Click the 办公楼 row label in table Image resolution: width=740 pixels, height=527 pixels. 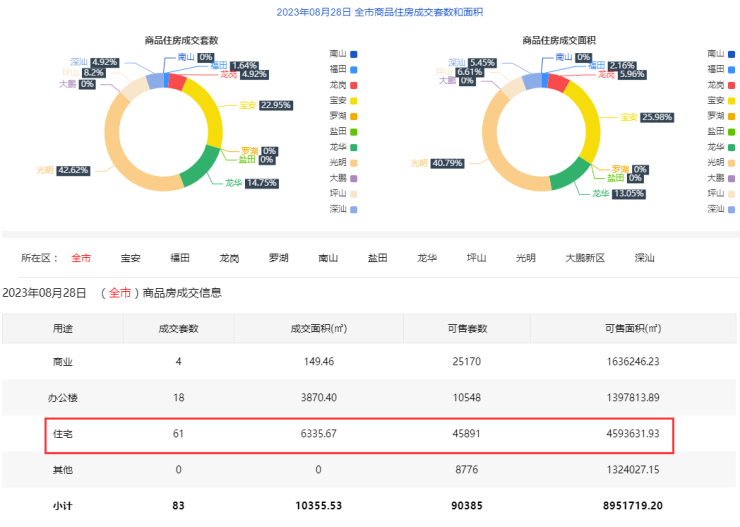pos(62,397)
